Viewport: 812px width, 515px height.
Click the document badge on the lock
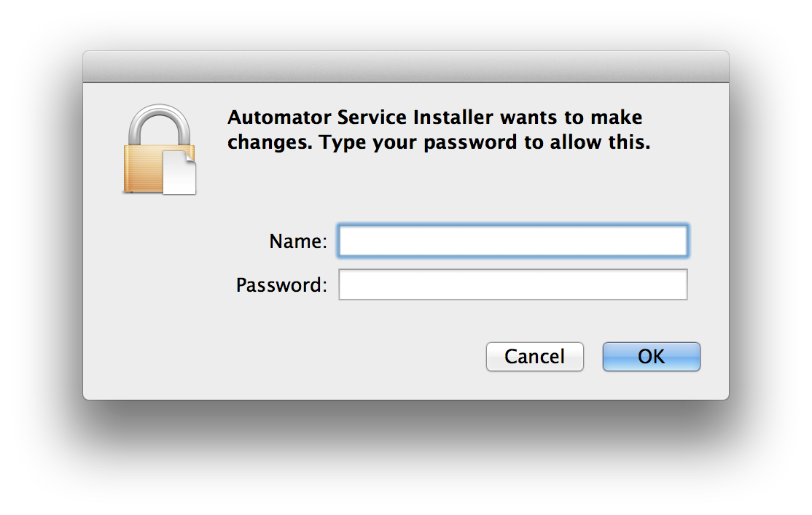(179, 173)
